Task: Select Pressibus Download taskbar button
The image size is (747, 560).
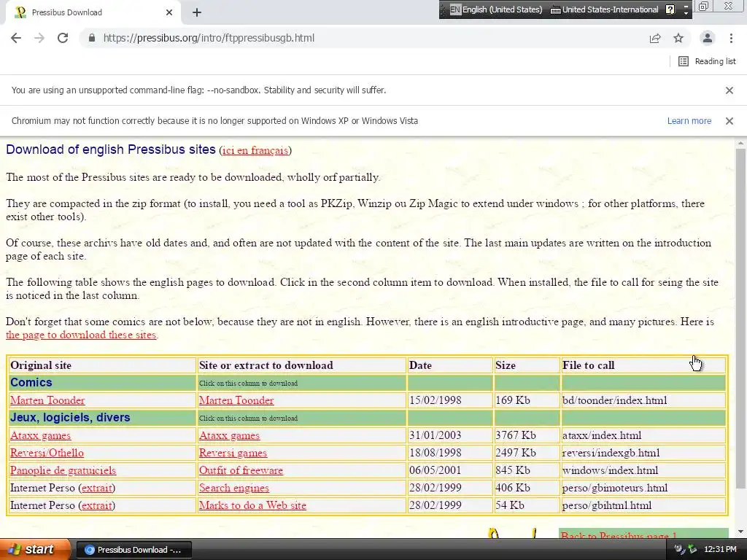Action: [x=134, y=550]
